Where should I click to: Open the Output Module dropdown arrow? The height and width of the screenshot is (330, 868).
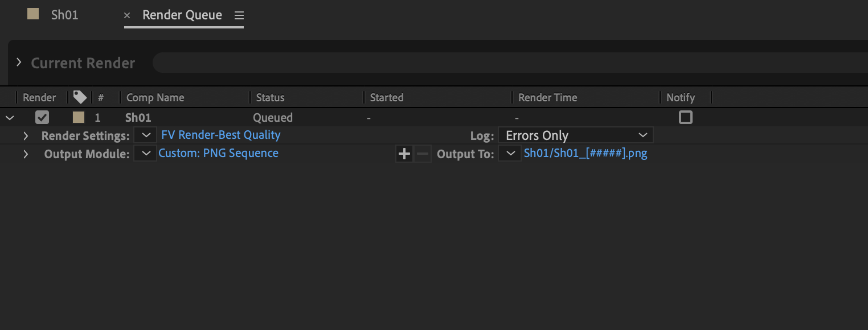(145, 153)
